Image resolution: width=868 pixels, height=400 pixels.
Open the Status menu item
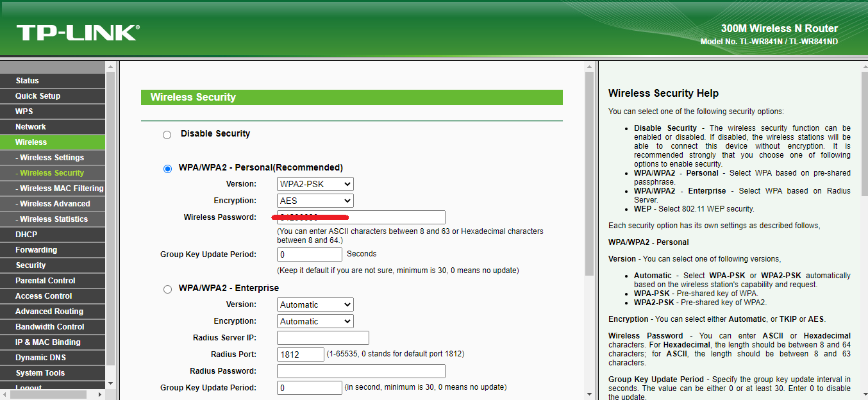[x=28, y=81]
